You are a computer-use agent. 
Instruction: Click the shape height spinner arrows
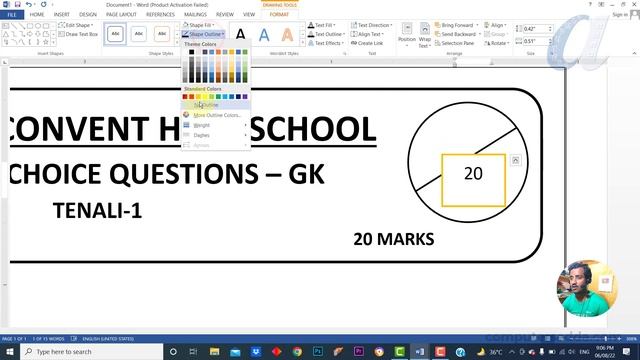pyautogui.click(x=550, y=29)
